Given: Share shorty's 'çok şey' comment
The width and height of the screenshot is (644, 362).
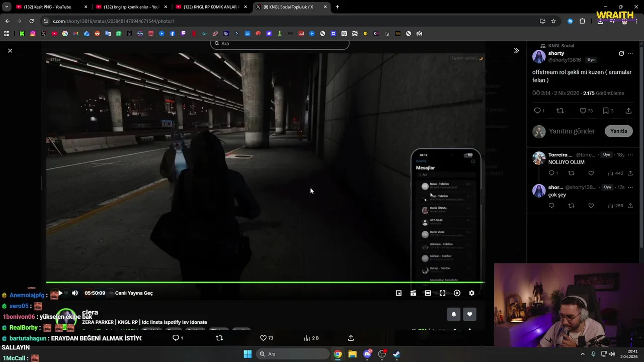Looking at the screenshot, I should [630, 206].
